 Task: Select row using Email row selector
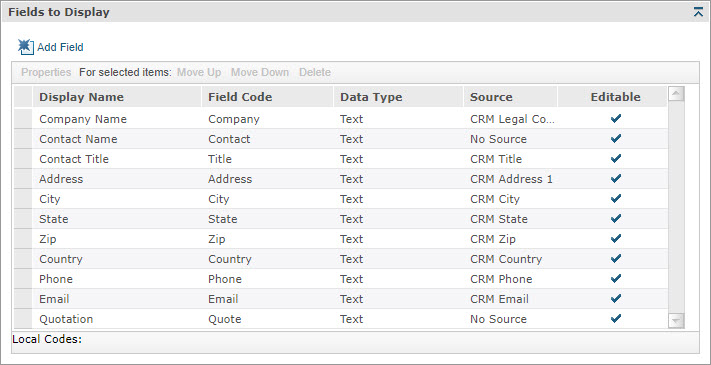click(23, 298)
